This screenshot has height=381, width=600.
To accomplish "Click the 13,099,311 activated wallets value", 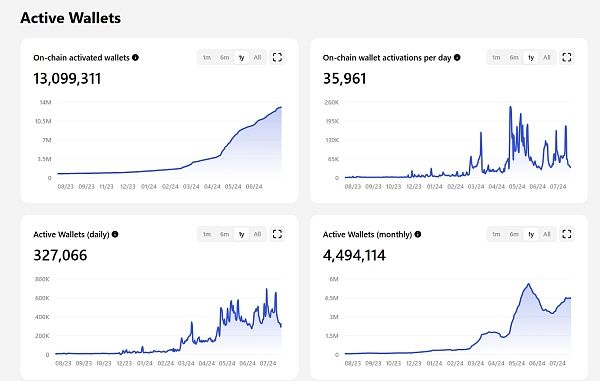I will [67, 79].
